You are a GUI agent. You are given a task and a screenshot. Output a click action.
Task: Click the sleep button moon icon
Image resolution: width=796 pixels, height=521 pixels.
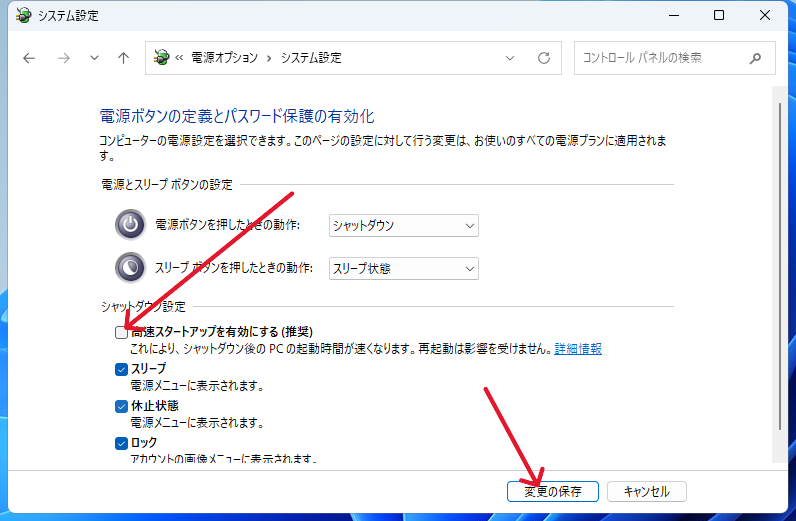[130, 267]
